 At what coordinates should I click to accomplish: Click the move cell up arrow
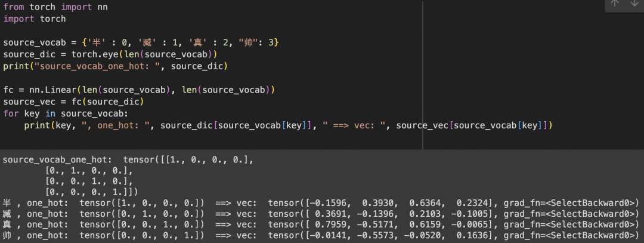(614, 4)
